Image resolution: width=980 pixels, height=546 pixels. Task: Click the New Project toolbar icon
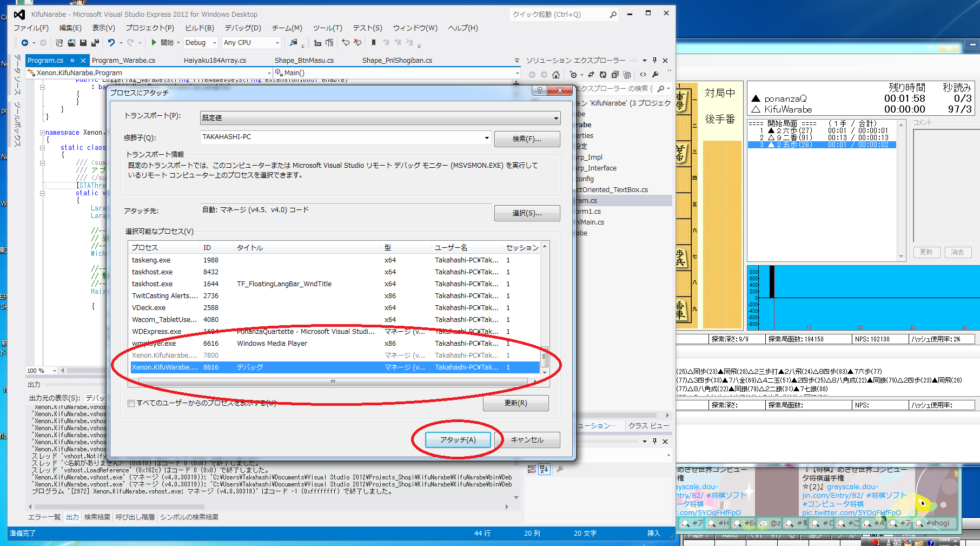pos(59,43)
